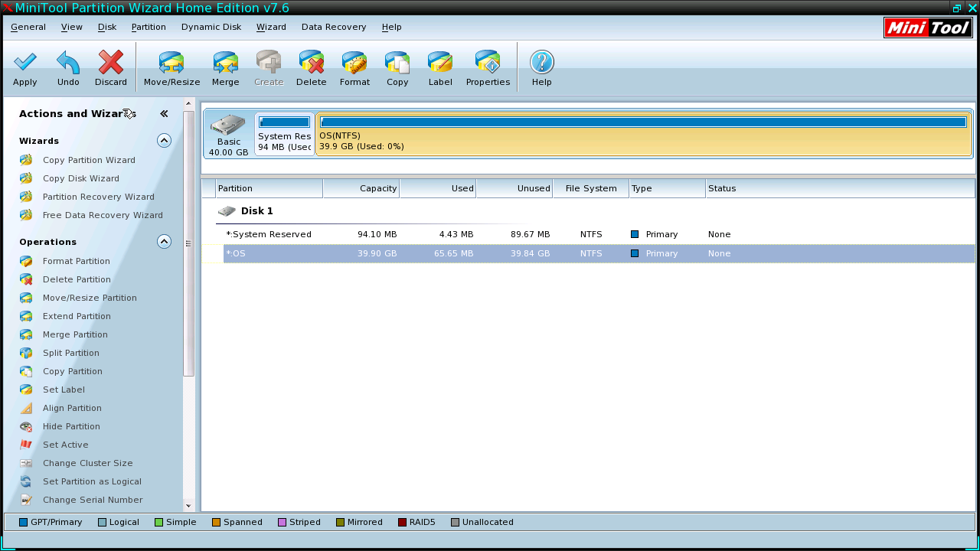Collapse the Operations section chevron
980x551 pixels.
pyautogui.click(x=164, y=241)
